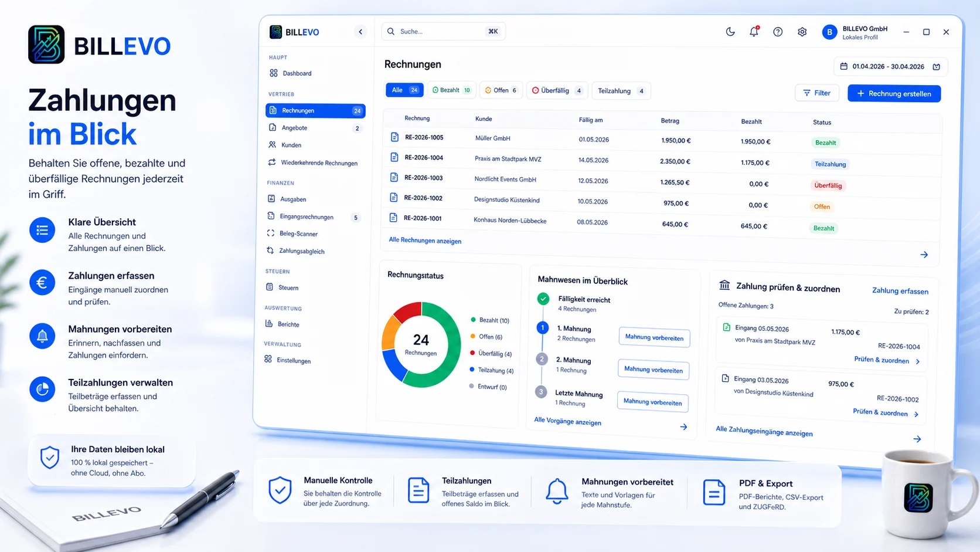Click the arrow at the Mahnwesen card's bottom right

click(683, 426)
